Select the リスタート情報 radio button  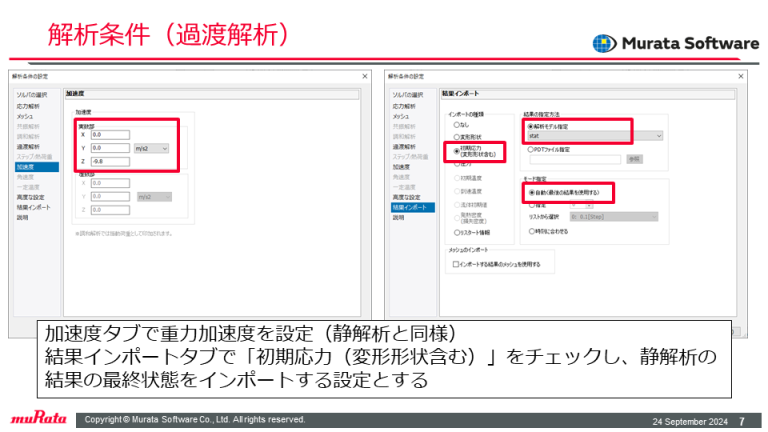coord(456,231)
